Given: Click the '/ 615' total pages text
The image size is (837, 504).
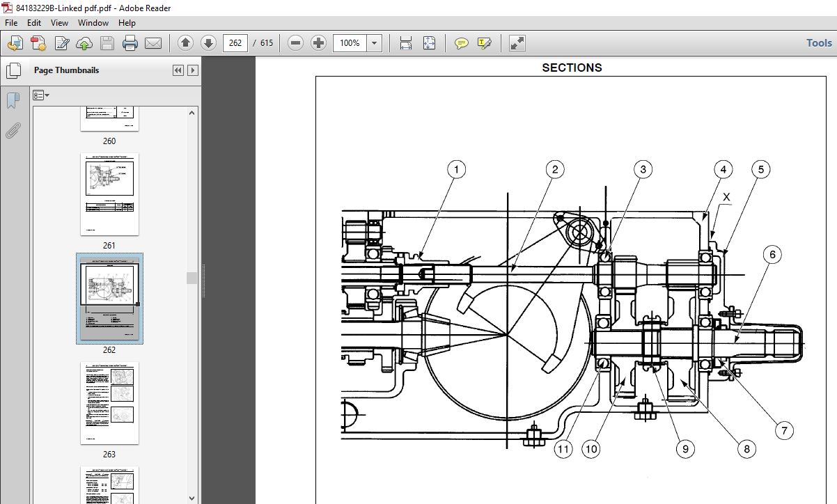Looking at the screenshot, I should (x=264, y=43).
